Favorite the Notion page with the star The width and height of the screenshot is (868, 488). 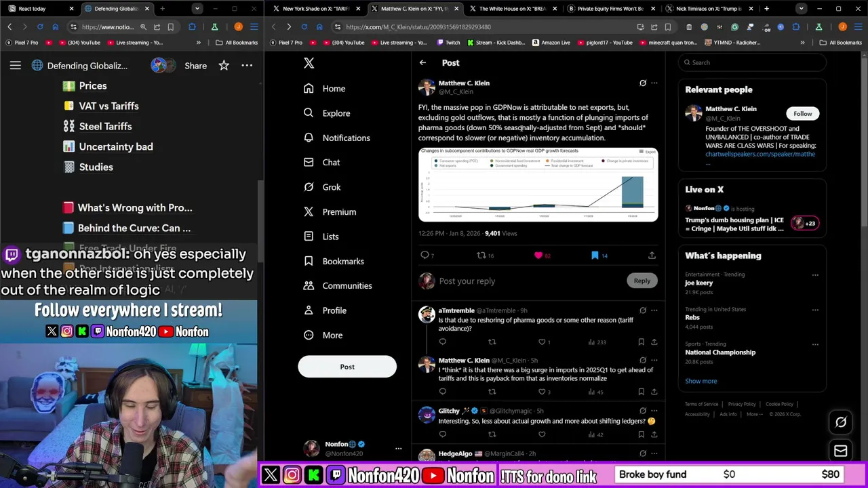[x=224, y=66]
